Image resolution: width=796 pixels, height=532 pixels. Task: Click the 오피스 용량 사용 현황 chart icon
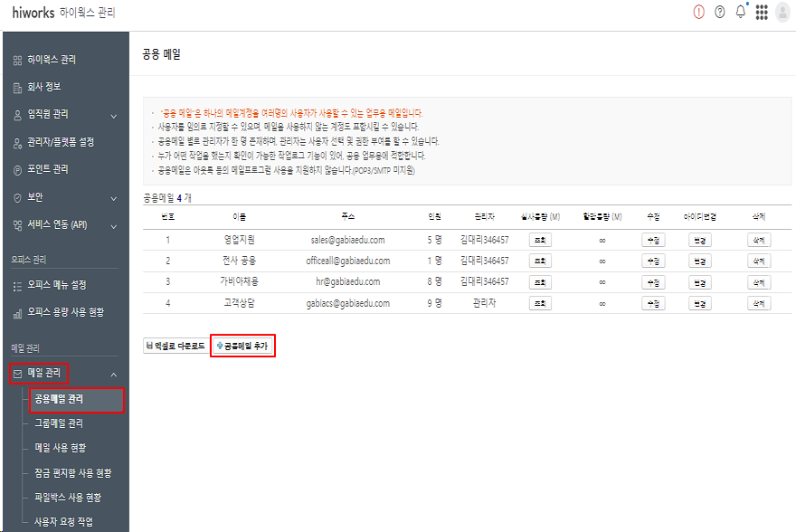tap(18, 313)
